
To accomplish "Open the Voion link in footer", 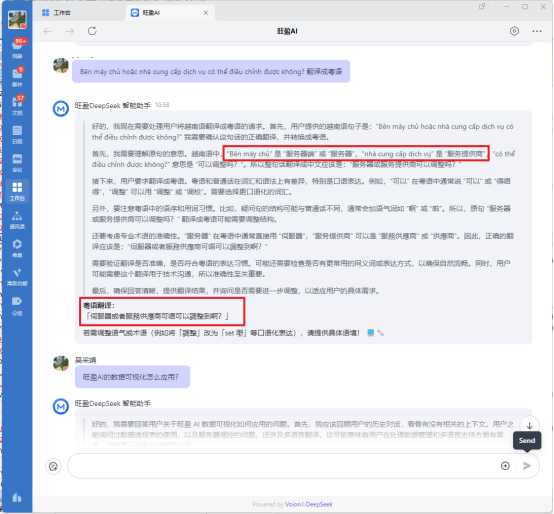I will 293,504.
